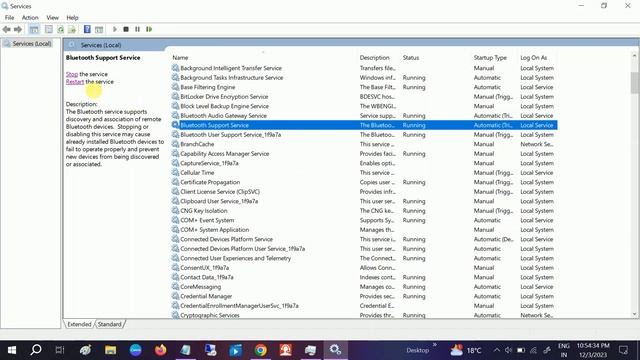Open taskbar Search magnifier
Image resolution: width=640 pixels, height=360 pixels.
coord(36,350)
